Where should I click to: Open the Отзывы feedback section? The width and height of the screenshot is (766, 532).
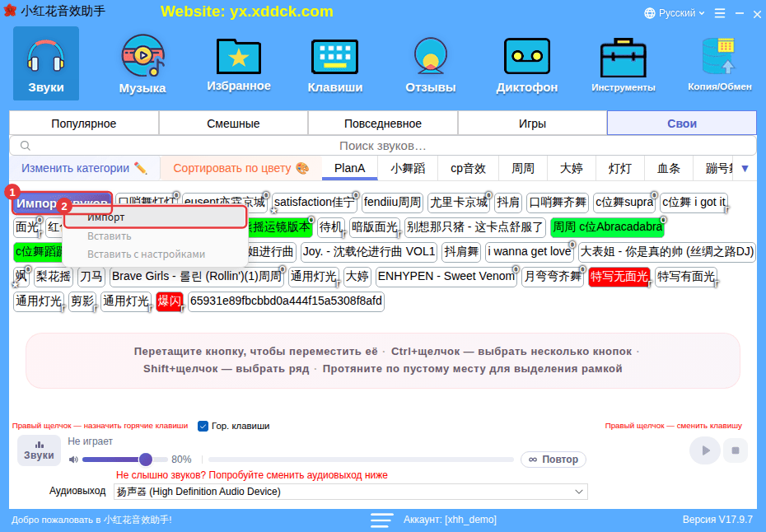pos(431,63)
